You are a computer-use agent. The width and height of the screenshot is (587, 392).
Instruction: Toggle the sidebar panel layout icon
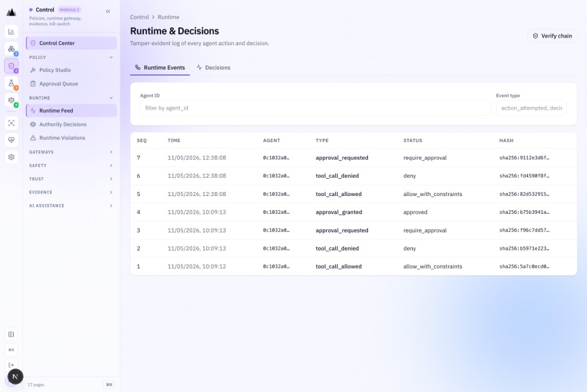[11, 334]
